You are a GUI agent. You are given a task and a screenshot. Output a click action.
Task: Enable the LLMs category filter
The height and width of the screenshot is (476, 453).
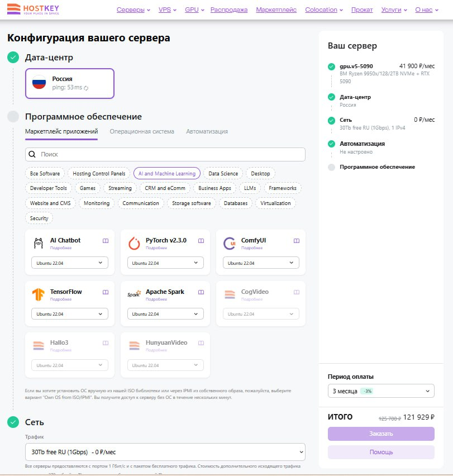tap(250, 188)
